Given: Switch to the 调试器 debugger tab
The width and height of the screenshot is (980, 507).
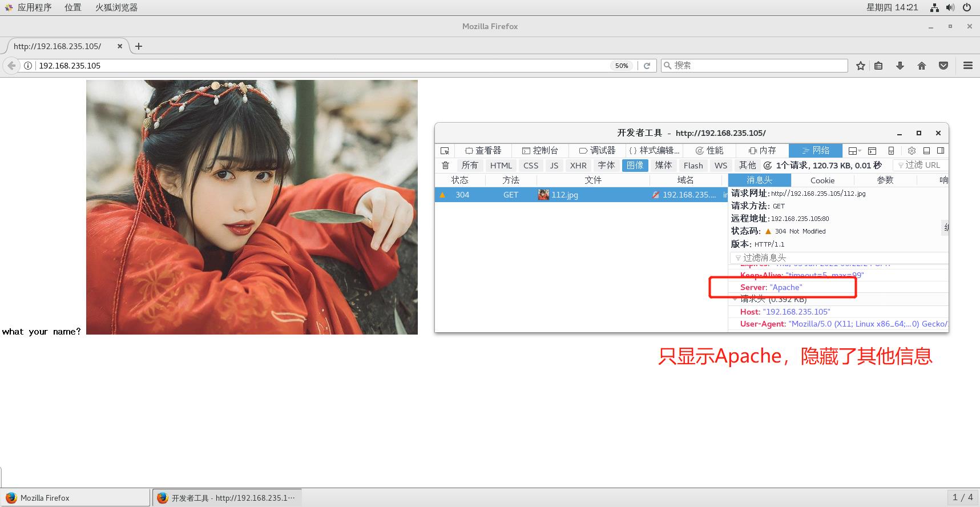Looking at the screenshot, I should pyautogui.click(x=597, y=151).
